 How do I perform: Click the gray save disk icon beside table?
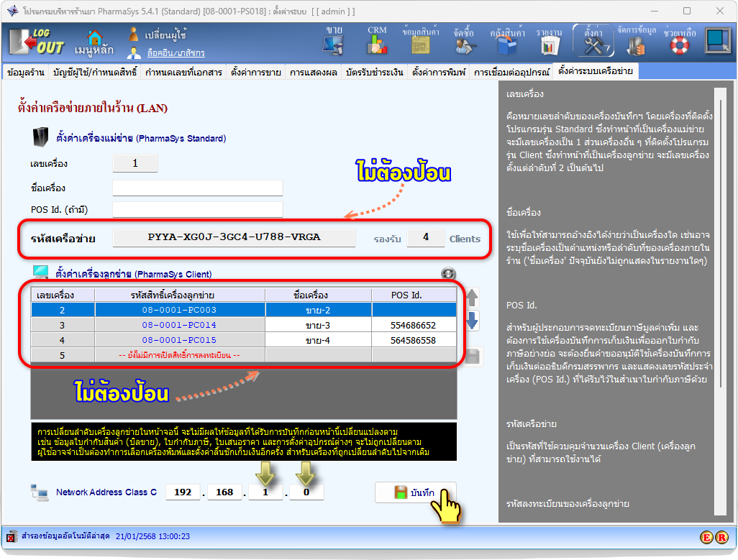(472, 357)
